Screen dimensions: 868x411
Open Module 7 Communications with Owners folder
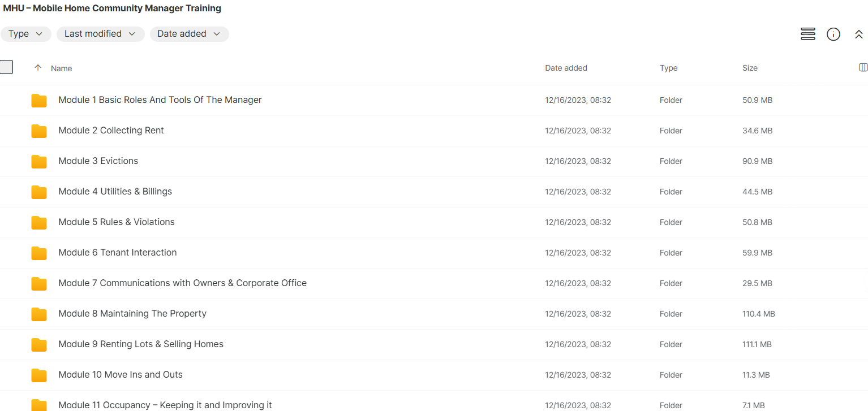click(x=182, y=283)
